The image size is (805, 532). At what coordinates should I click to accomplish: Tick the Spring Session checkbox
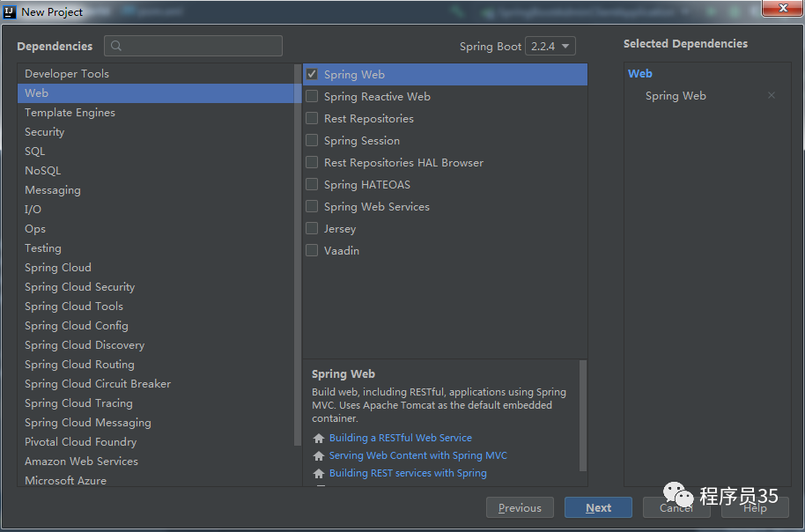[312, 141]
